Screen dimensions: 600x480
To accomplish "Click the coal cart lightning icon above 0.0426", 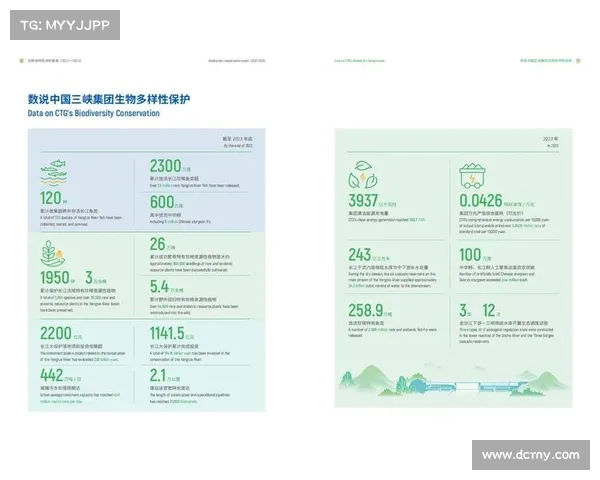I will (x=472, y=175).
